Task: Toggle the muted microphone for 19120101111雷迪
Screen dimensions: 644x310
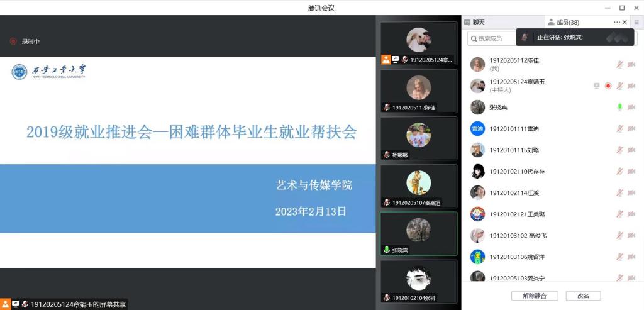Action: tap(619, 128)
